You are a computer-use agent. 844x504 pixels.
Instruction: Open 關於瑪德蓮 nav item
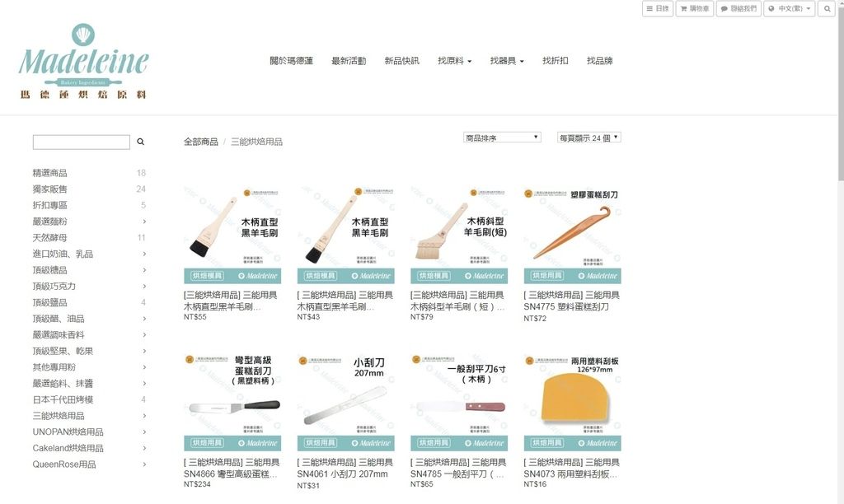pos(291,61)
